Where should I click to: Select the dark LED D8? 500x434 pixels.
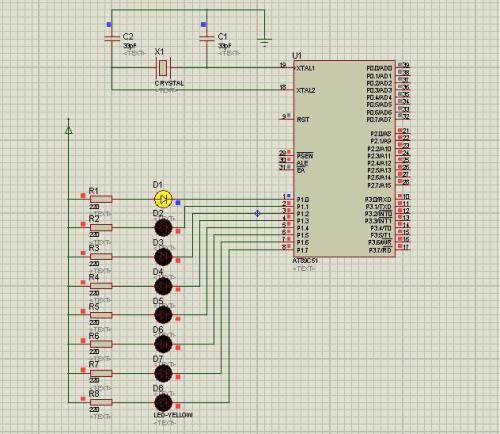163,402
